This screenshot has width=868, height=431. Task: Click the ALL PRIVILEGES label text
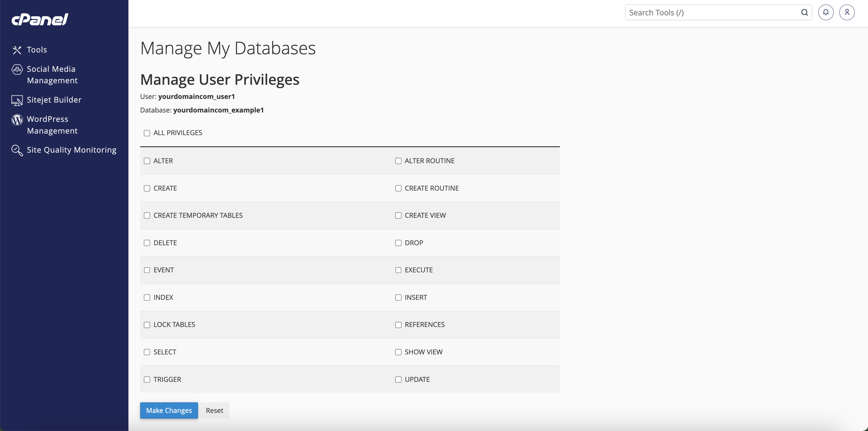tap(178, 133)
